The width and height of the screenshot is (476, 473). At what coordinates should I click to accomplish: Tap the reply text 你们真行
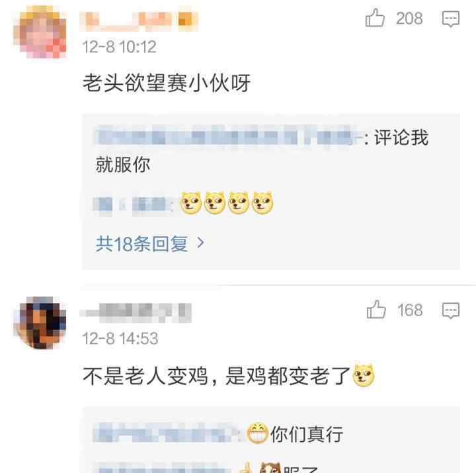[307, 433]
